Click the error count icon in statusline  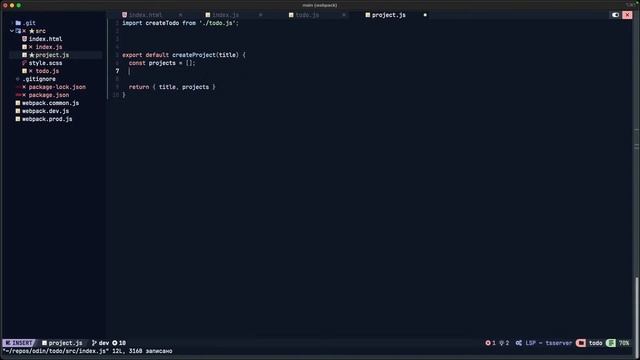(x=488, y=343)
